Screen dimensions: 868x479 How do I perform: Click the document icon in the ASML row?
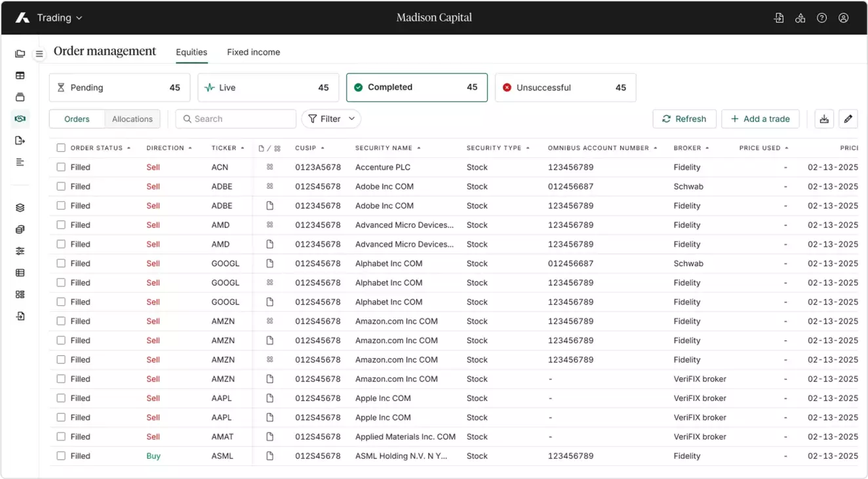[x=269, y=456]
